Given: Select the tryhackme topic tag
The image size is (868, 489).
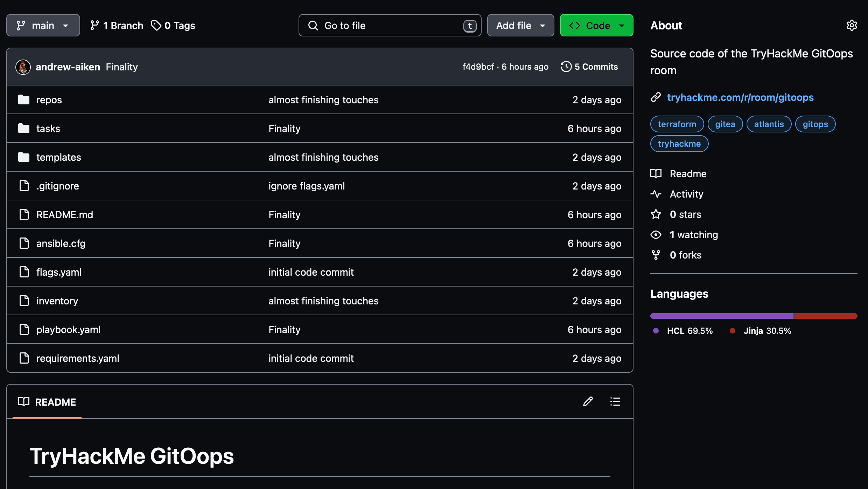Looking at the screenshot, I should click(679, 144).
